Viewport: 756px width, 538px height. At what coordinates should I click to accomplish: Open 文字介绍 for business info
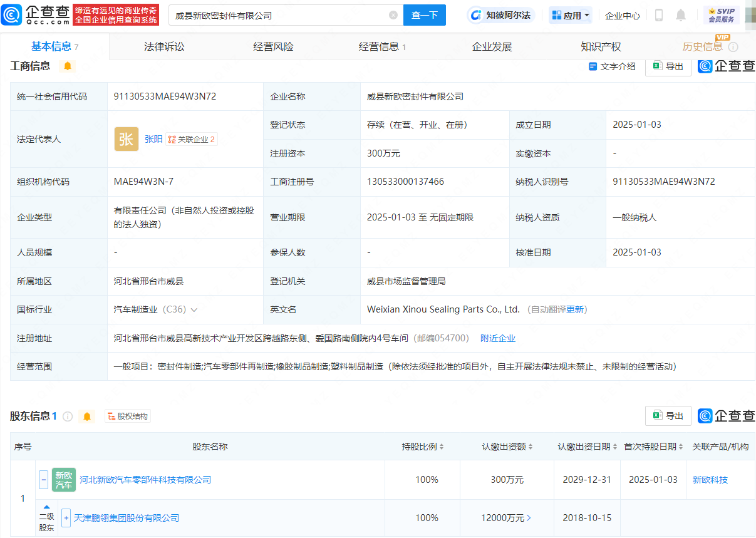coord(612,66)
